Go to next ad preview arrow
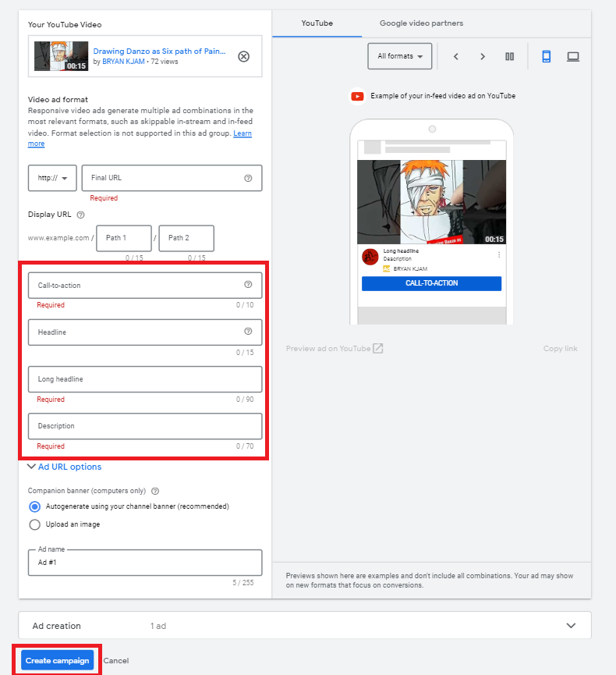The width and height of the screenshot is (616, 675). [483, 56]
